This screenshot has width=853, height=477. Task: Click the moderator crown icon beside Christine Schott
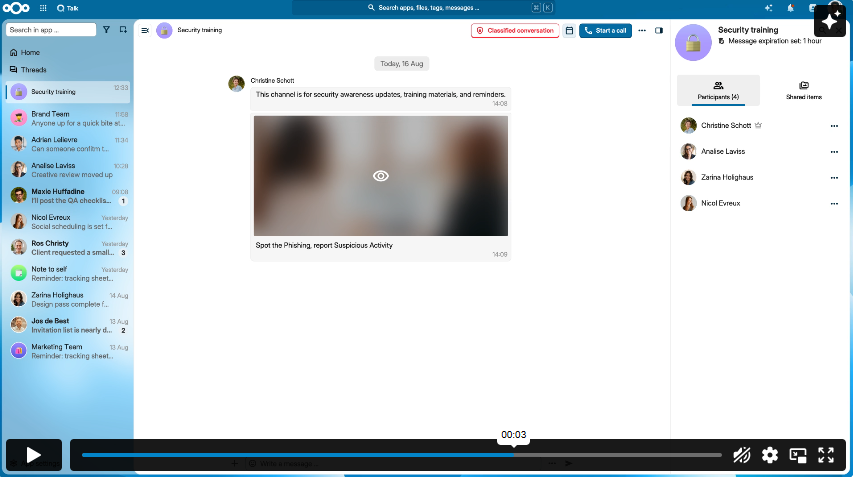pyautogui.click(x=758, y=125)
